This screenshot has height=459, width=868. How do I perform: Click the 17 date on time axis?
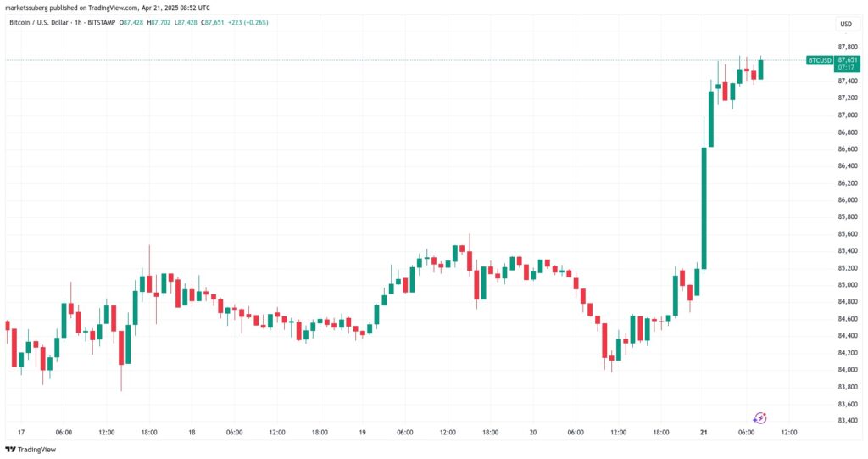20,432
